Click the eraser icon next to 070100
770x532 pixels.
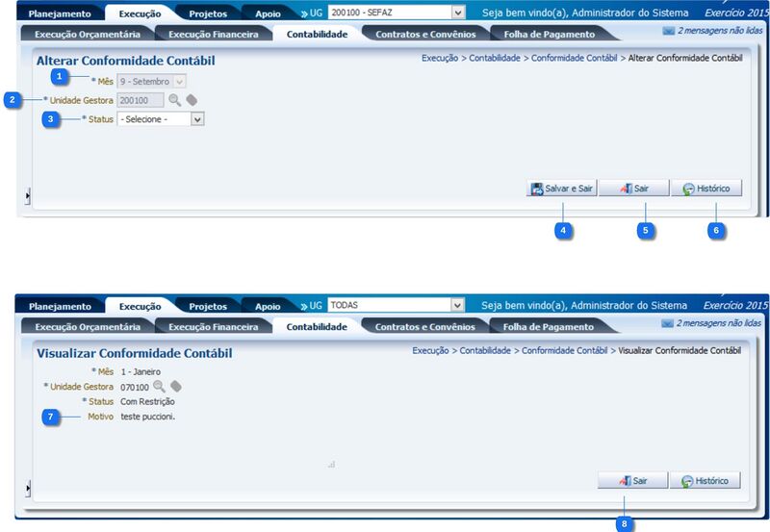pyautogui.click(x=175, y=386)
